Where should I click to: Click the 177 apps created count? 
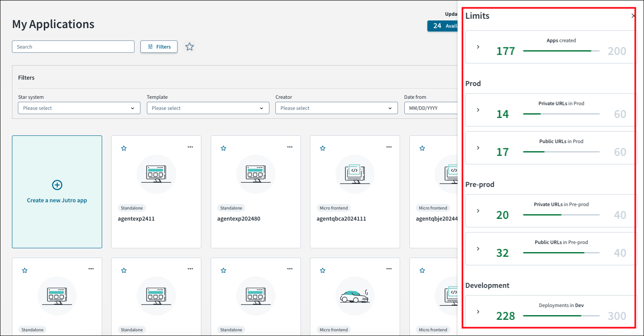(506, 51)
